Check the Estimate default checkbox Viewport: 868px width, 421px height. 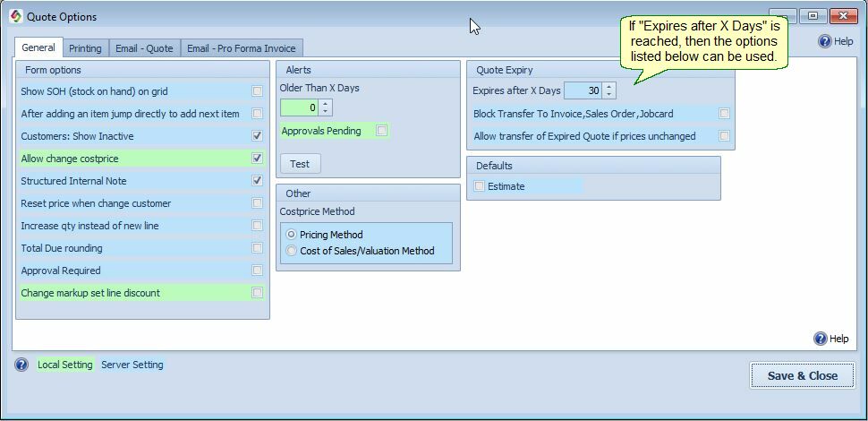[x=480, y=186]
